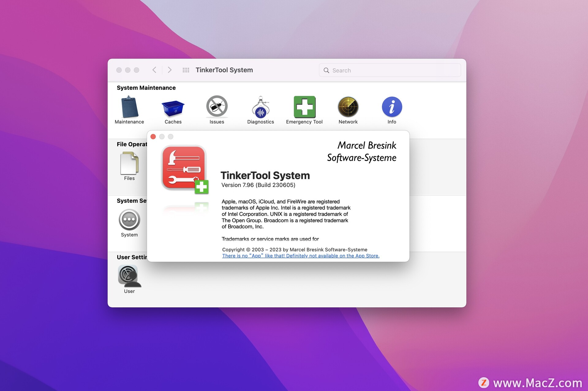
Task: Click the System Maintenance section heading
Action: point(146,88)
